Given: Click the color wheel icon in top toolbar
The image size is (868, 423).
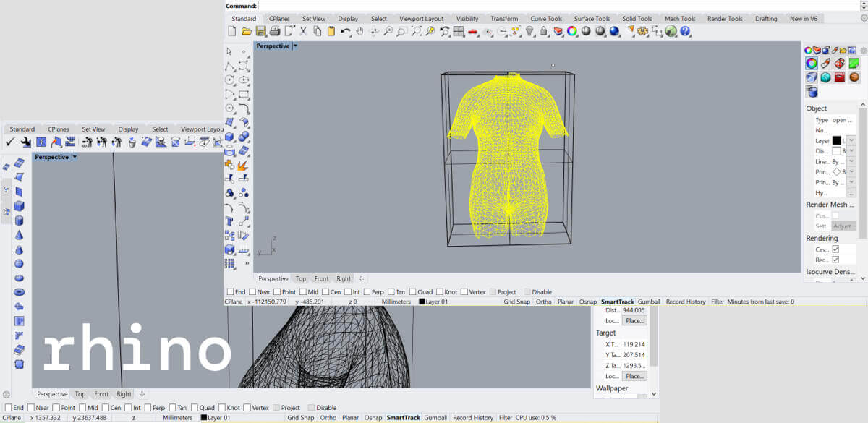Looking at the screenshot, I should (571, 31).
